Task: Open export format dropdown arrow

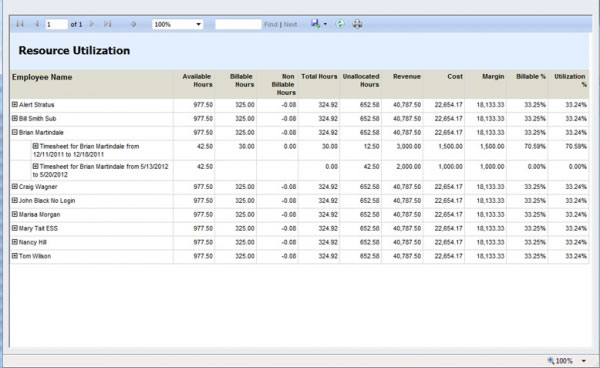Action: [325, 24]
